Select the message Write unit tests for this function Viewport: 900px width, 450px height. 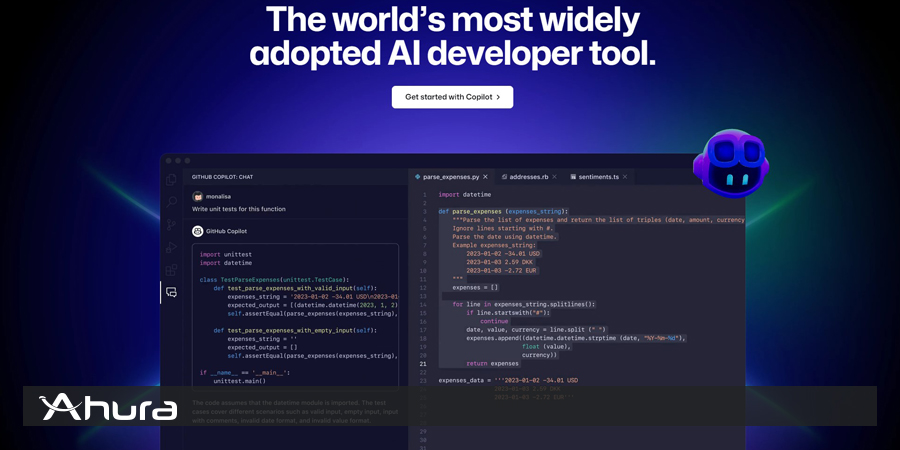coord(239,209)
